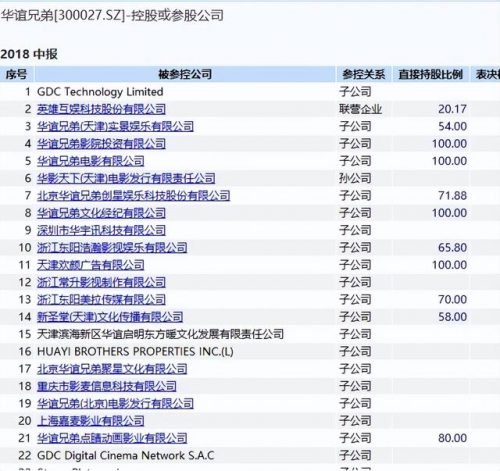Click the 参控关系 column header
This screenshot has height=471, width=500.
(x=364, y=74)
